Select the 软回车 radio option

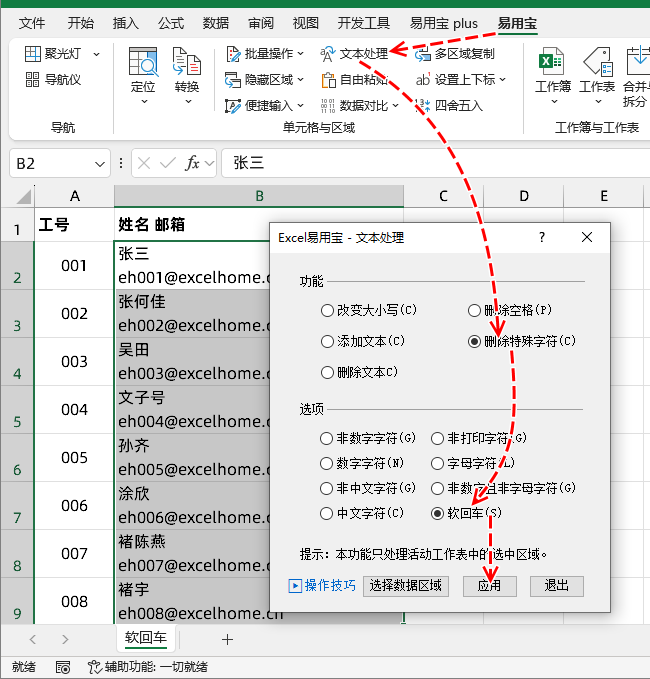click(437, 513)
